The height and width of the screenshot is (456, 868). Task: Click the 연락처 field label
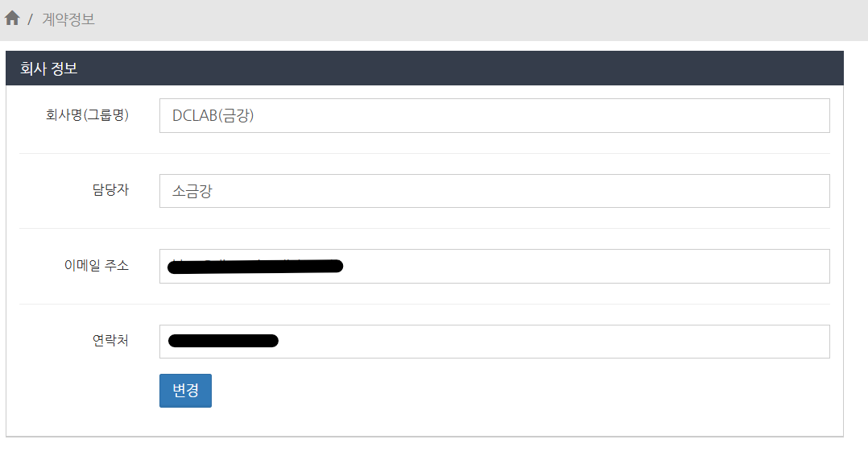110,341
